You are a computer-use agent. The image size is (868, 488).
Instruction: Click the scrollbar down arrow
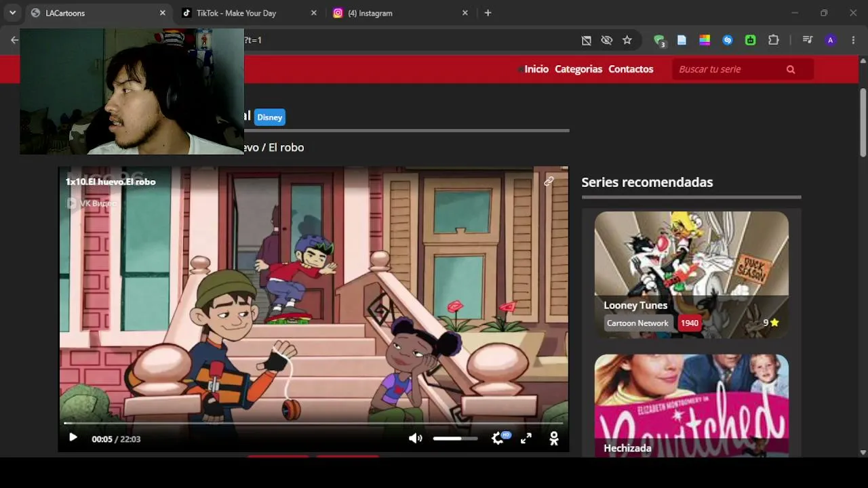point(863,452)
